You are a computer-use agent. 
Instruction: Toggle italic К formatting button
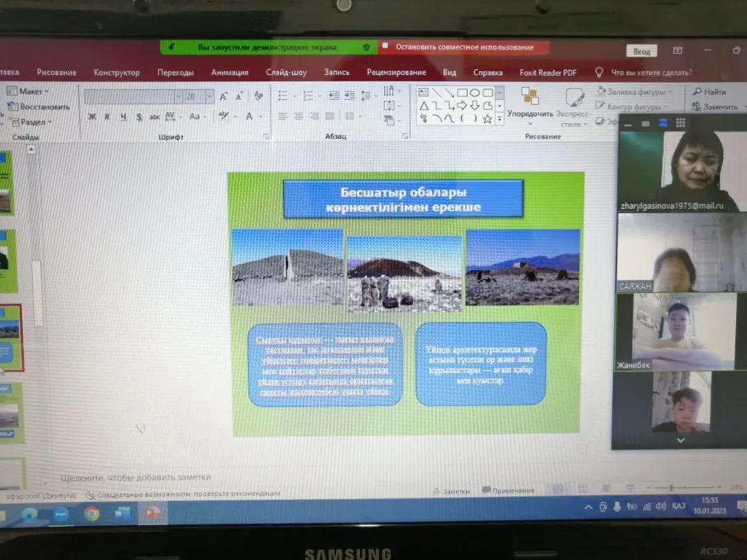108,116
